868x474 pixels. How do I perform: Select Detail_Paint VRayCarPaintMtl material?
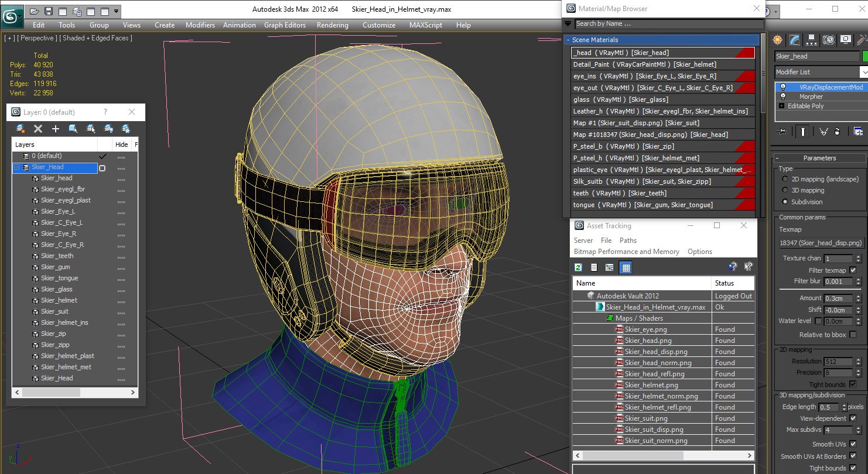click(662, 64)
